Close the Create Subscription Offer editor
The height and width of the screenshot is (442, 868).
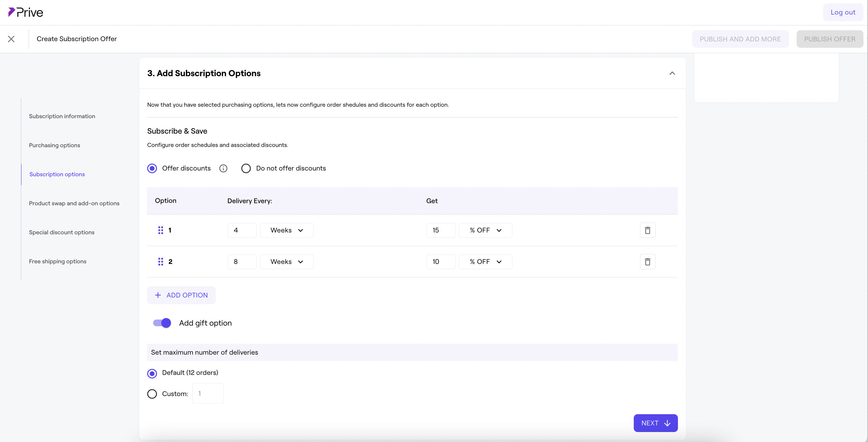coord(11,39)
